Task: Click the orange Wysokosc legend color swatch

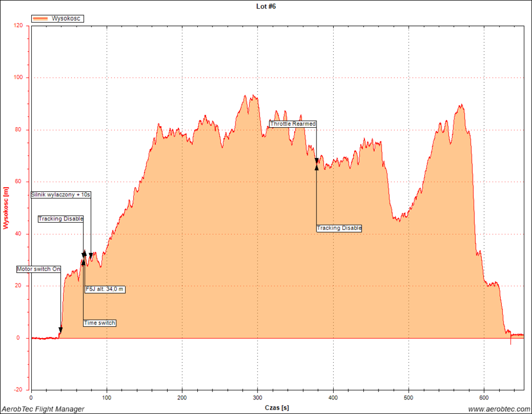Action: [x=41, y=18]
